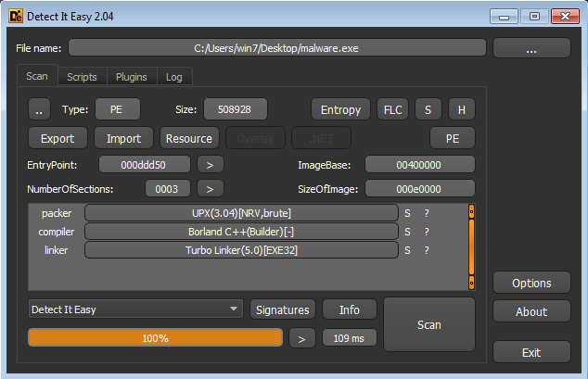The height and width of the screenshot is (379, 588).
Task: Click the Info button
Action: pyautogui.click(x=350, y=310)
